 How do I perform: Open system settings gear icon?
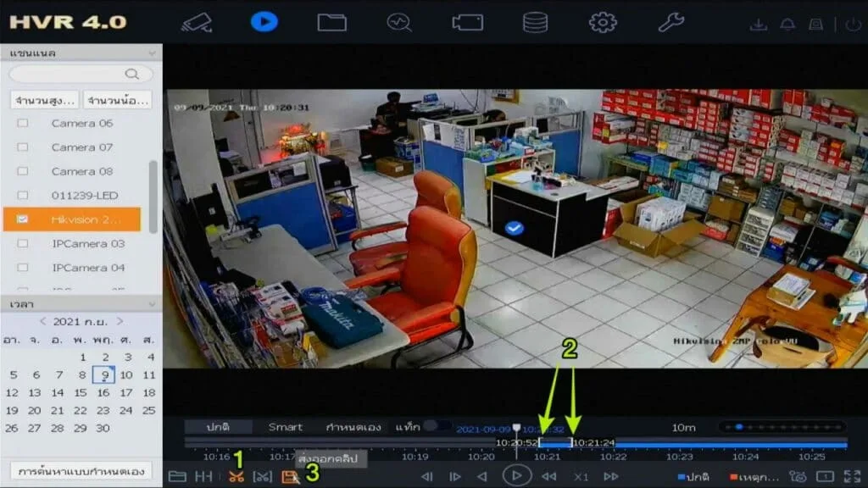pos(603,22)
